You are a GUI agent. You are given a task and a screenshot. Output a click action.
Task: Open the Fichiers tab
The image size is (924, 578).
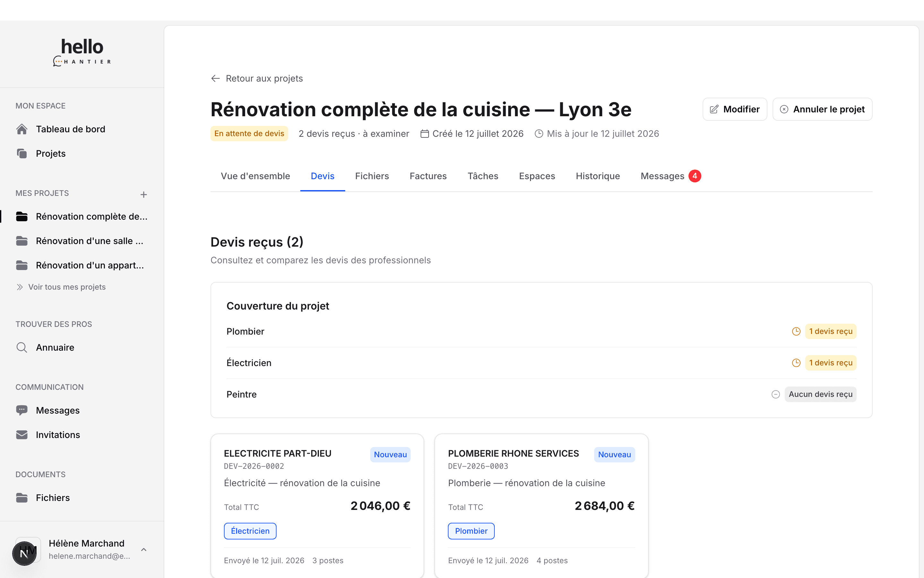372,176
